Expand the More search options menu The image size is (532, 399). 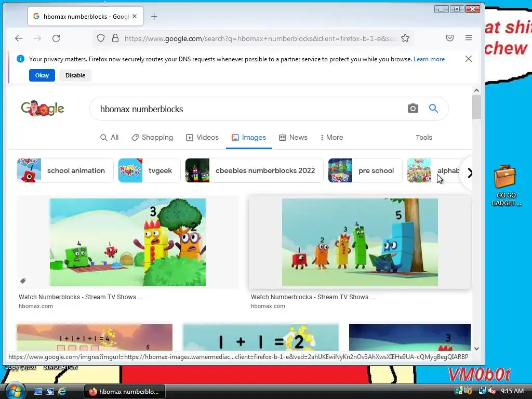[331, 137]
